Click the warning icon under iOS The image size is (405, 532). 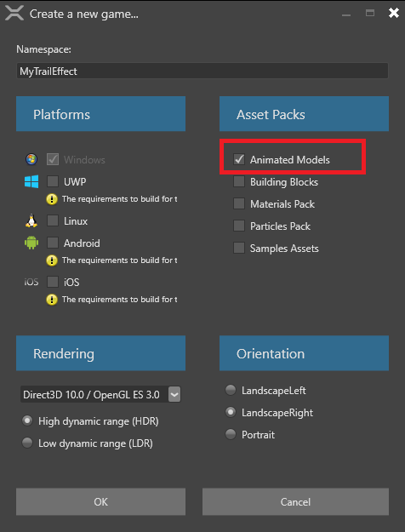pyautogui.click(x=52, y=300)
